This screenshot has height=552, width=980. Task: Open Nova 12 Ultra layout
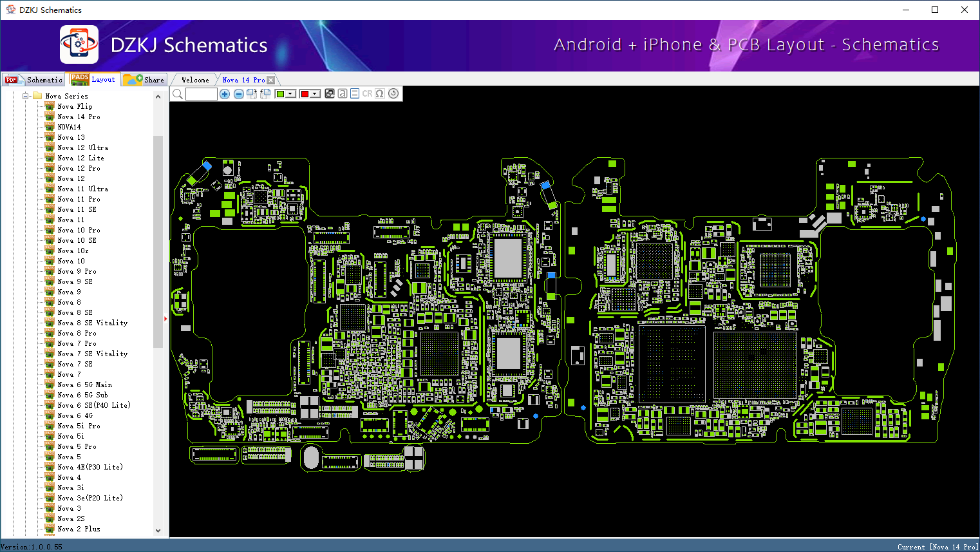coord(82,148)
